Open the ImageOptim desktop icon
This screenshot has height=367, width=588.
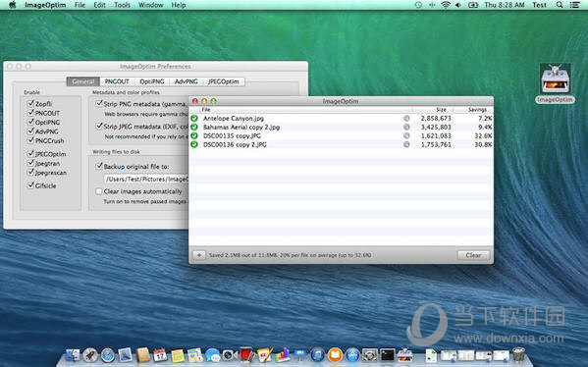click(555, 83)
